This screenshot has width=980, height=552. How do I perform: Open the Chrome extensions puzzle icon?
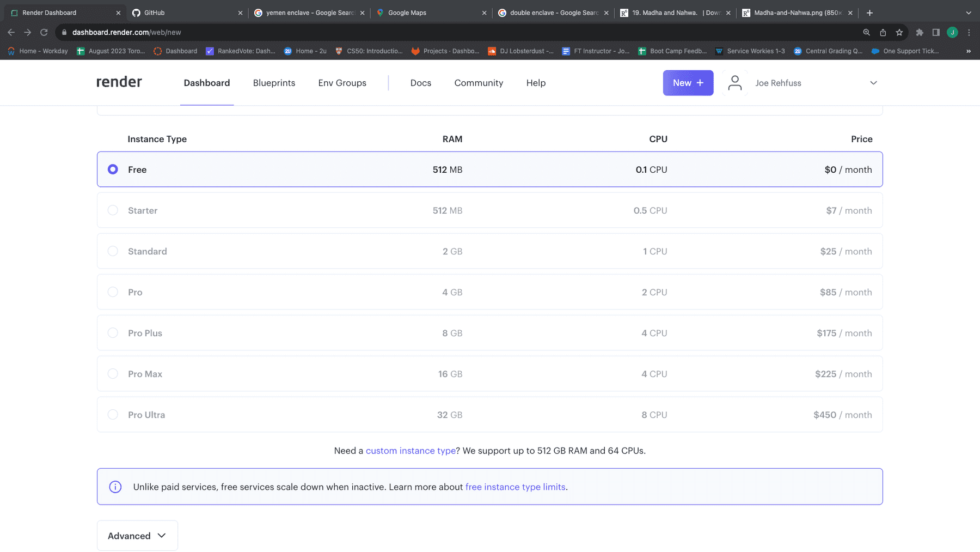(920, 32)
